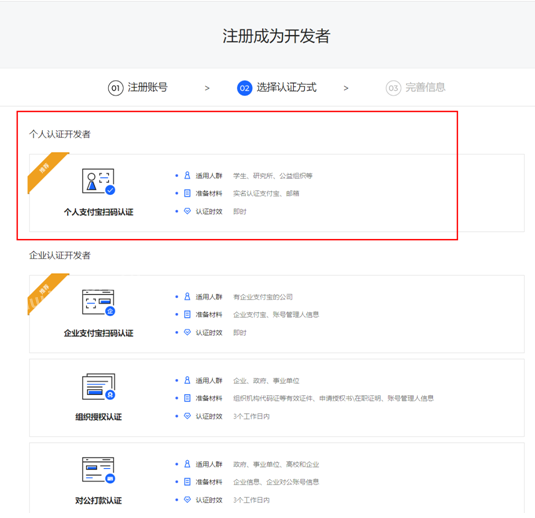This screenshot has height=518, width=535.
Task: Click diamond icon in 组织授权认证 认证时效 row
Action: tap(187, 416)
